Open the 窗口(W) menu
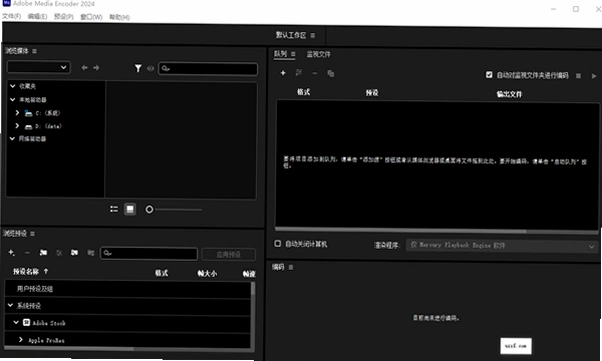The image size is (602, 361). tap(91, 17)
